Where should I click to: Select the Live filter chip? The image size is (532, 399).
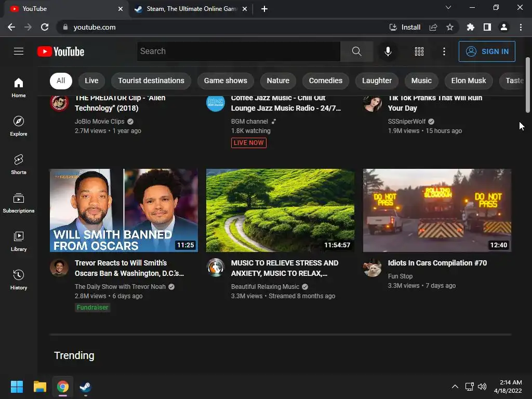coord(91,81)
